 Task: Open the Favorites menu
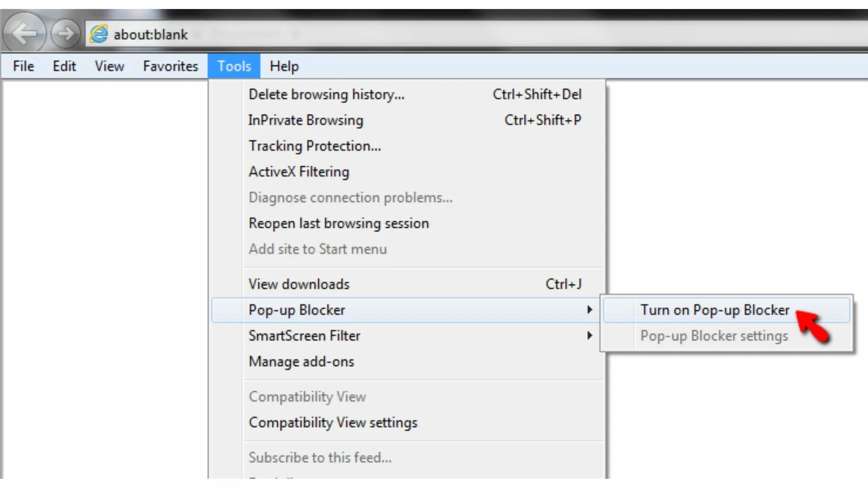[x=170, y=66]
